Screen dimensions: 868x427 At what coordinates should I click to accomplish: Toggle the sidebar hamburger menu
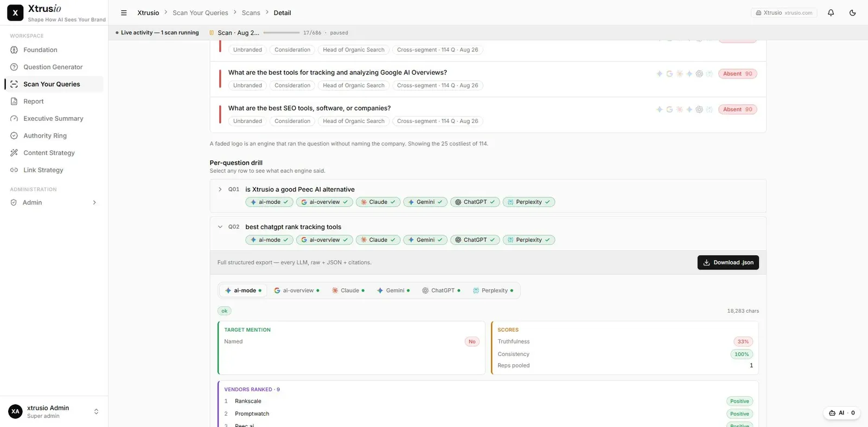coord(124,13)
